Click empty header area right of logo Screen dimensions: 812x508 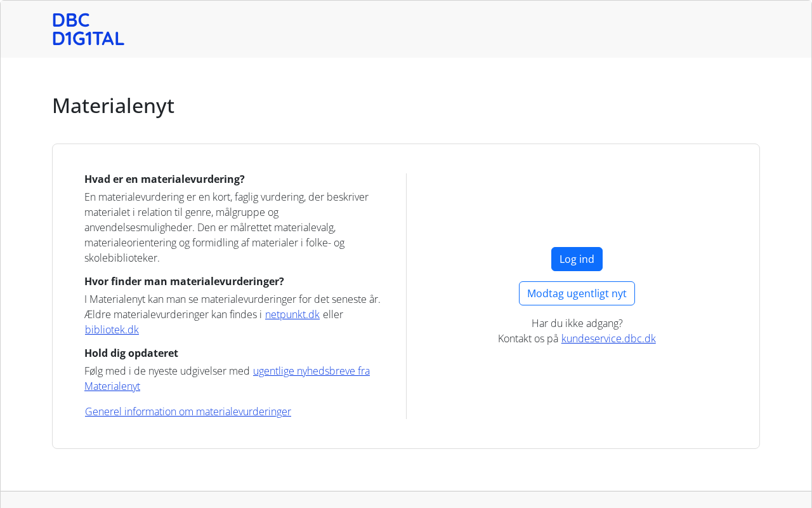tap(444, 29)
